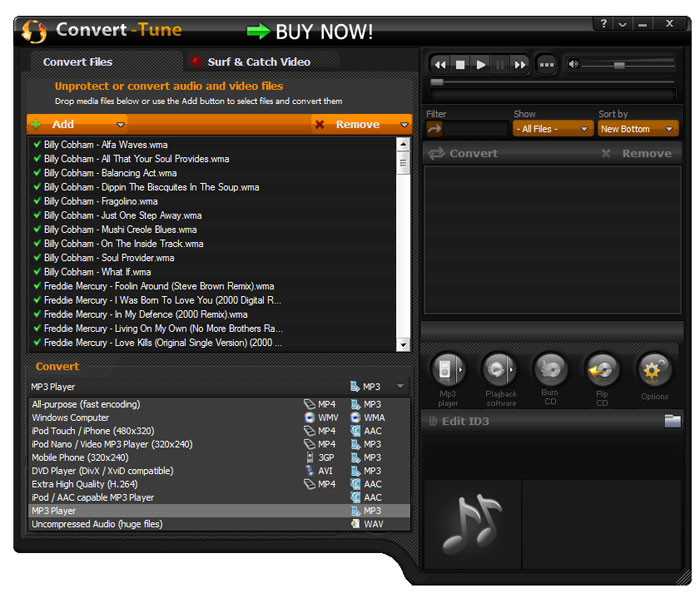Collapse the MP3 Player profile dropdown arrow
Screen dimensions: 700x598
click(x=400, y=386)
